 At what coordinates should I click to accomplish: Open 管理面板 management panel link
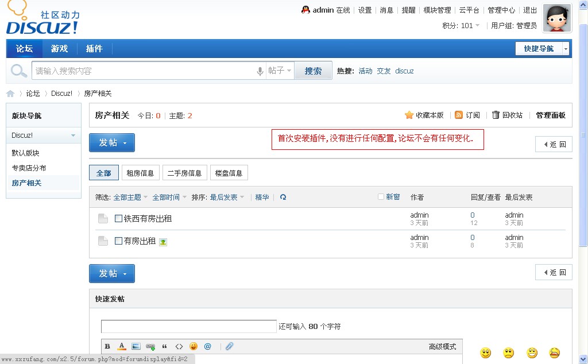[550, 115]
